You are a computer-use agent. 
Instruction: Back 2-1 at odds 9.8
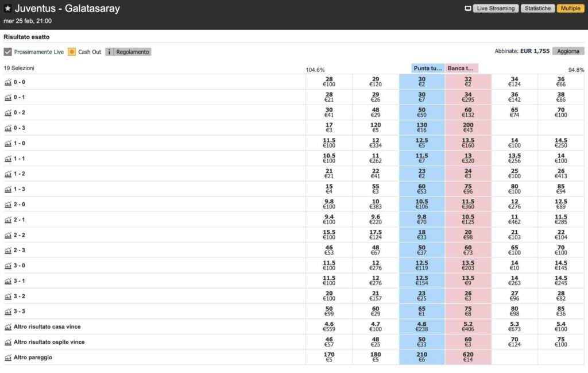[421, 220]
